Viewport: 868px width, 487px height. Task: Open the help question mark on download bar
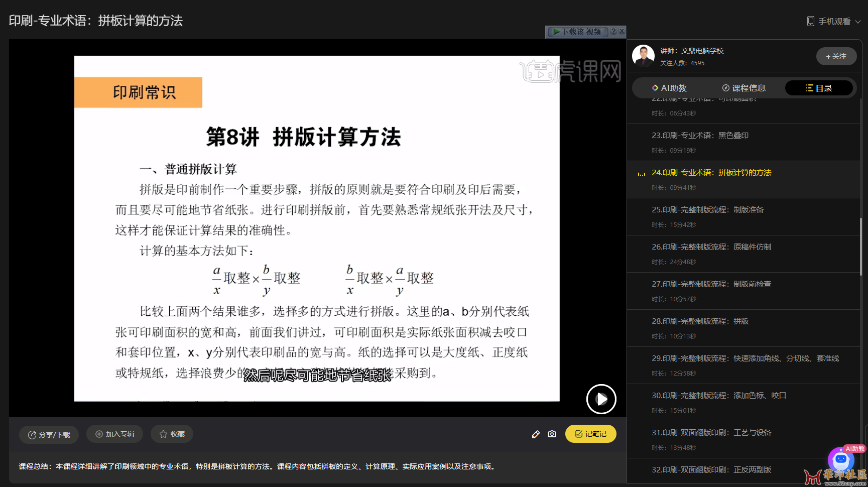click(x=613, y=31)
